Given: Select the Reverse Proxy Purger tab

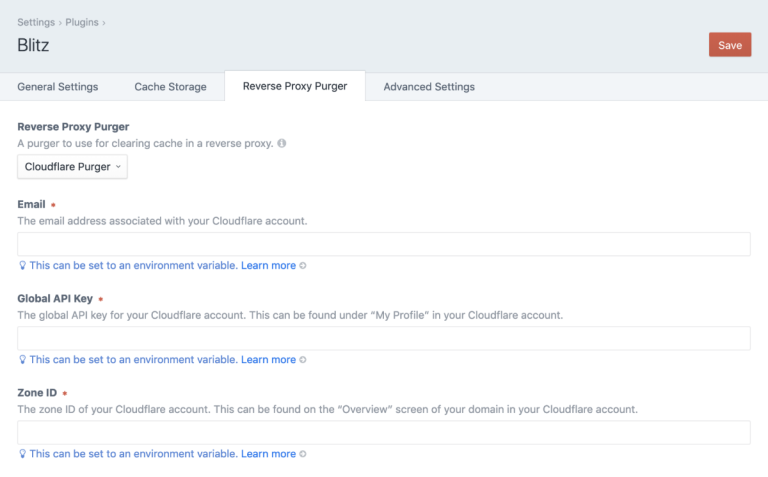Looking at the screenshot, I should tap(295, 86).
